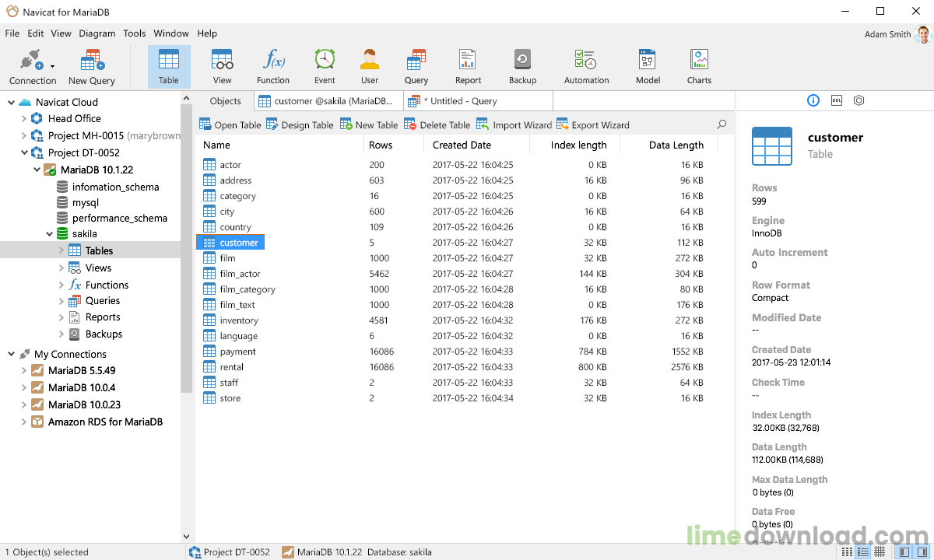Image resolution: width=934 pixels, height=560 pixels.
Task: Select MariaDB 5.5.49 connection
Action: [82, 370]
